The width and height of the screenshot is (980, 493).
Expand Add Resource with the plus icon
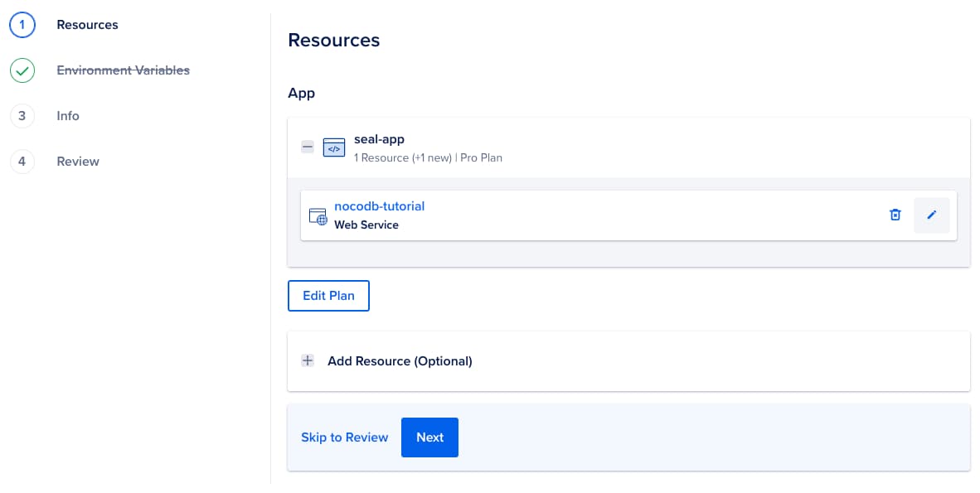click(308, 360)
